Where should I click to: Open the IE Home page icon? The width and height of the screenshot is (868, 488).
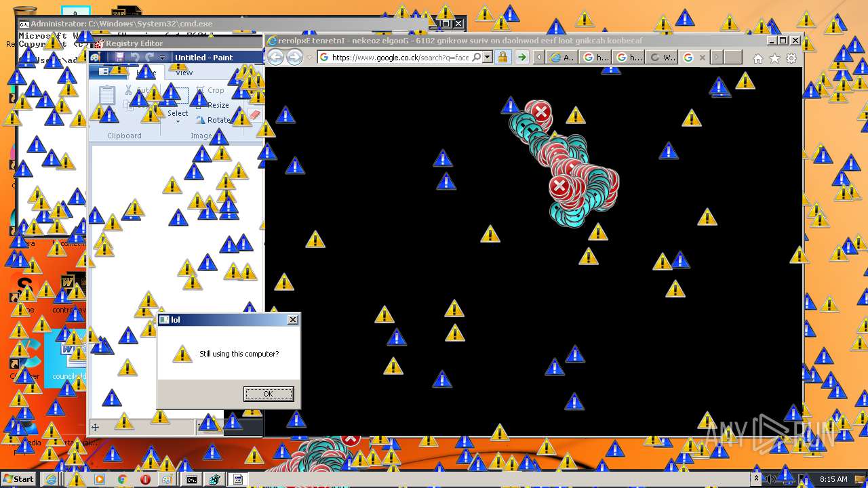pos(758,59)
